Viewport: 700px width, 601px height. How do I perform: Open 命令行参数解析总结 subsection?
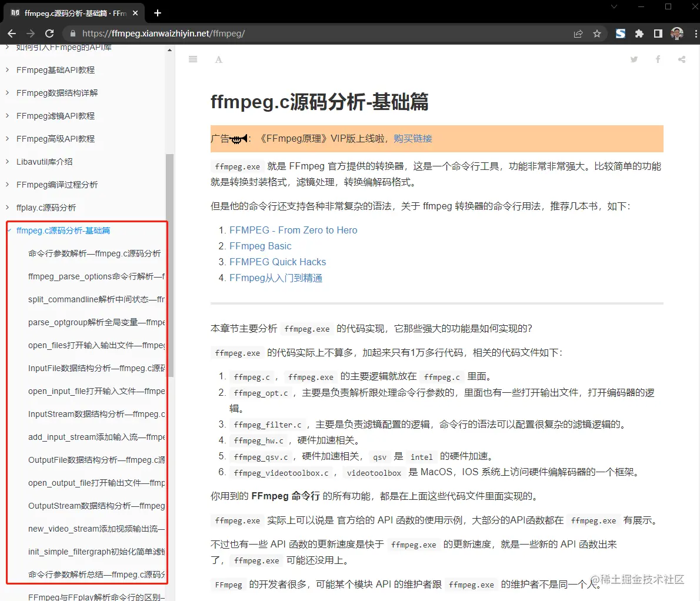(96, 575)
